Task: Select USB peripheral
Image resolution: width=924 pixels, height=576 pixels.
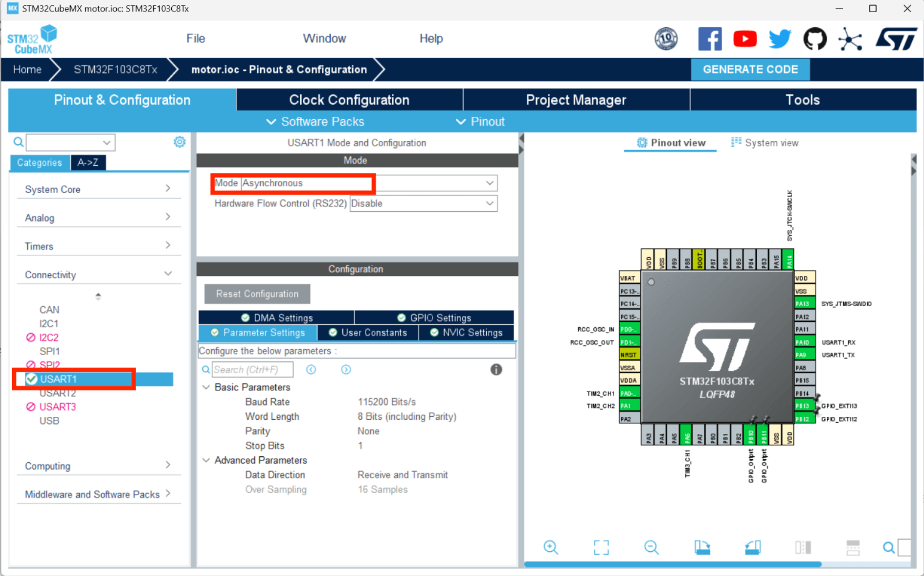Action: click(x=49, y=421)
